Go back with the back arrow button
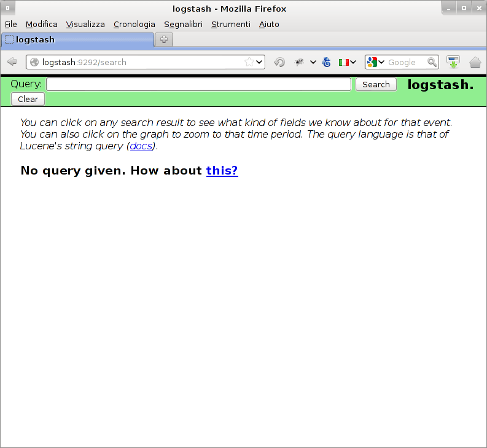This screenshot has height=448, width=487. [12, 61]
